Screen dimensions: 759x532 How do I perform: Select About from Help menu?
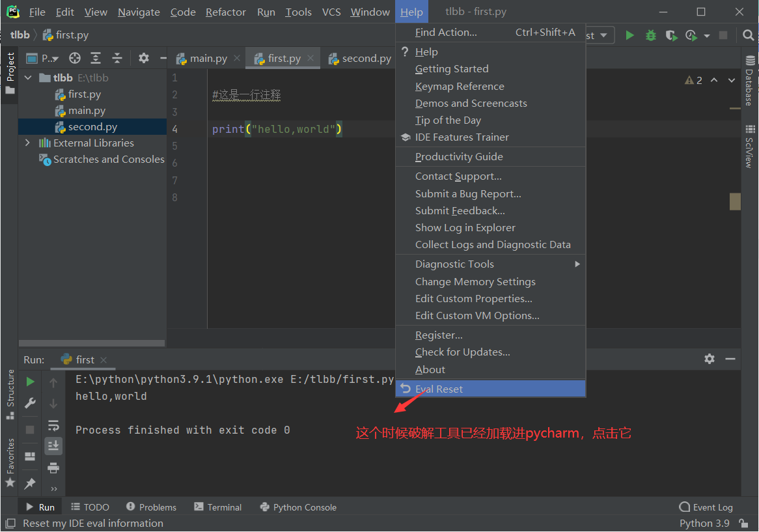click(x=490, y=370)
